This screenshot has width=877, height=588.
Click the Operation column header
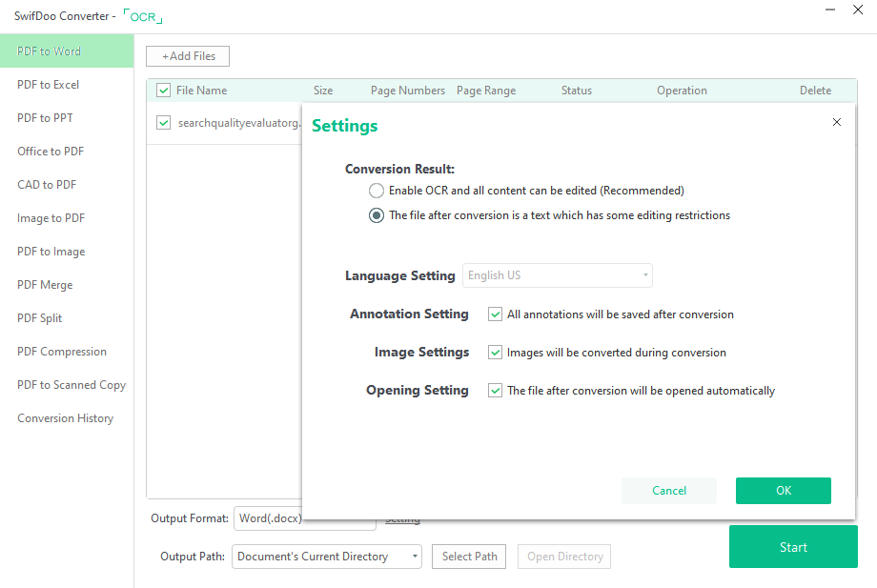pyautogui.click(x=682, y=91)
